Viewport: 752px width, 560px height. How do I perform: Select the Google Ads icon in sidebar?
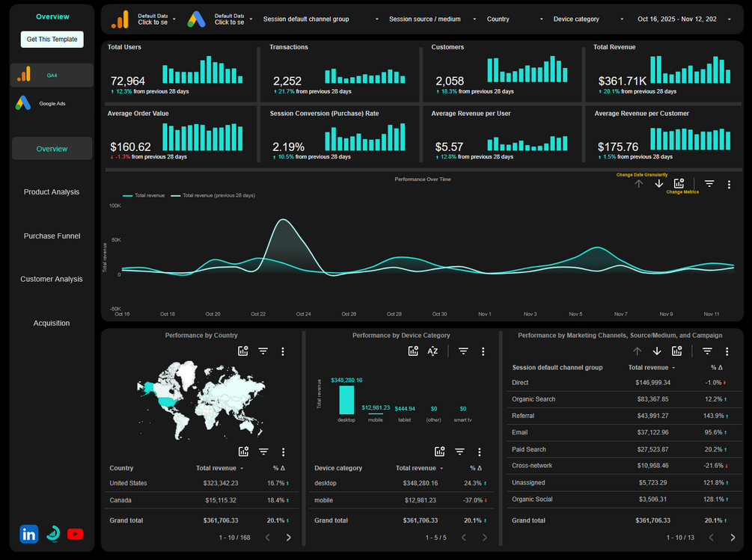coord(23,103)
